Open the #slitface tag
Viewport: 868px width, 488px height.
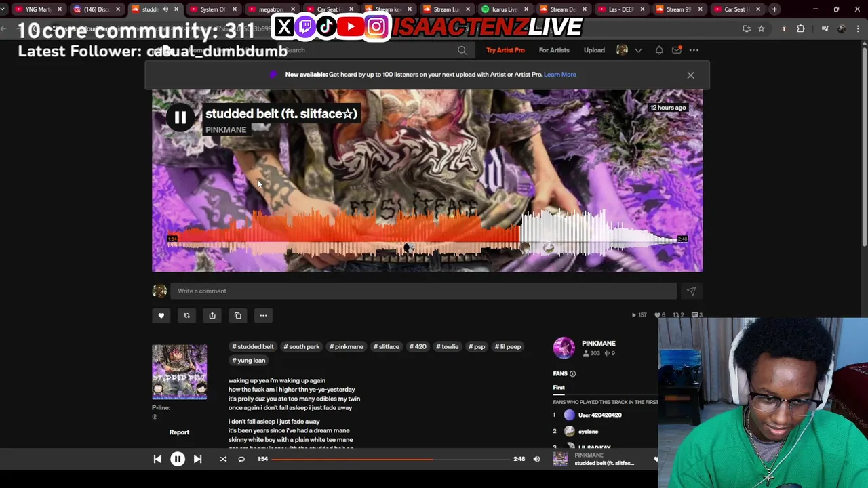click(x=387, y=346)
